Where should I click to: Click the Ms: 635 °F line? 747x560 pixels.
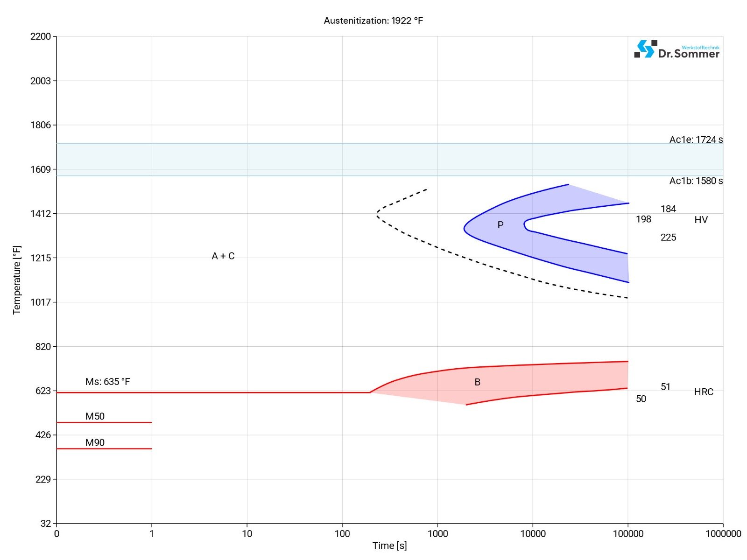pyautogui.click(x=210, y=392)
